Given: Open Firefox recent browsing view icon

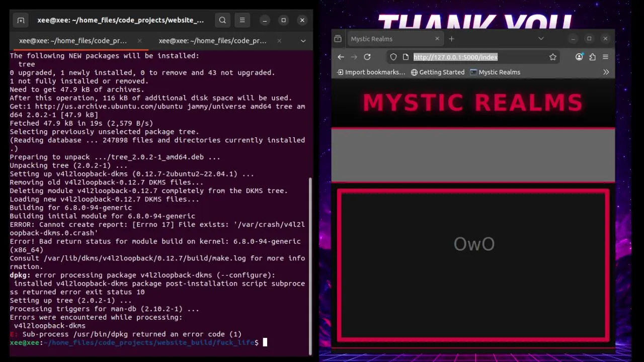Looking at the screenshot, I should [x=338, y=39].
